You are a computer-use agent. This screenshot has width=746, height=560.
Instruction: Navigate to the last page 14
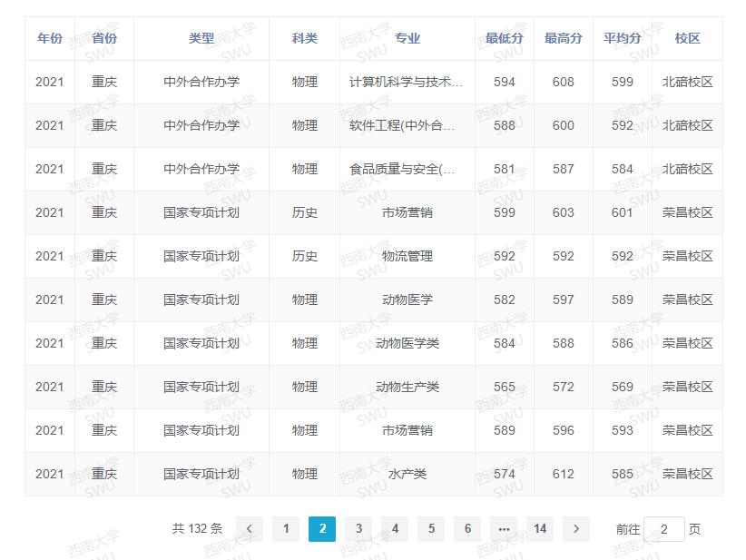[540, 528]
